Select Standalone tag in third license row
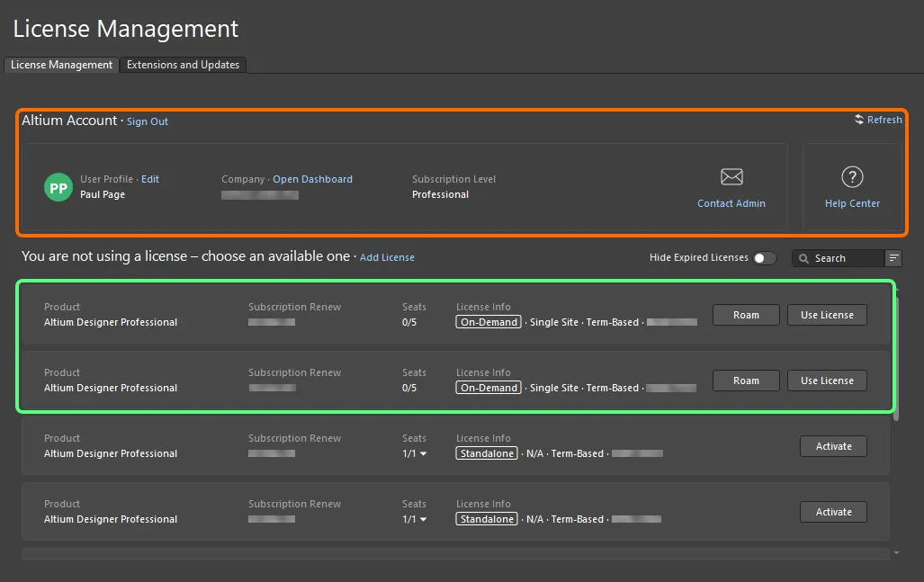924x582 pixels. (487, 453)
